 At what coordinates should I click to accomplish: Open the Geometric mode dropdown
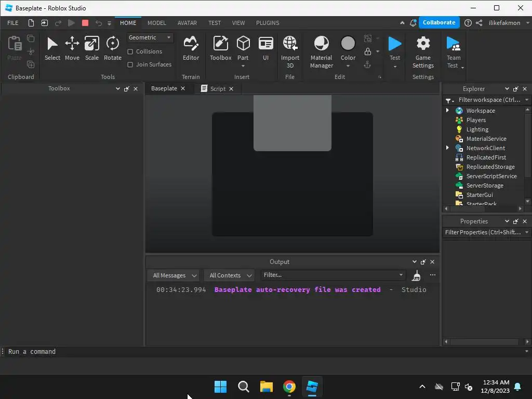click(150, 37)
